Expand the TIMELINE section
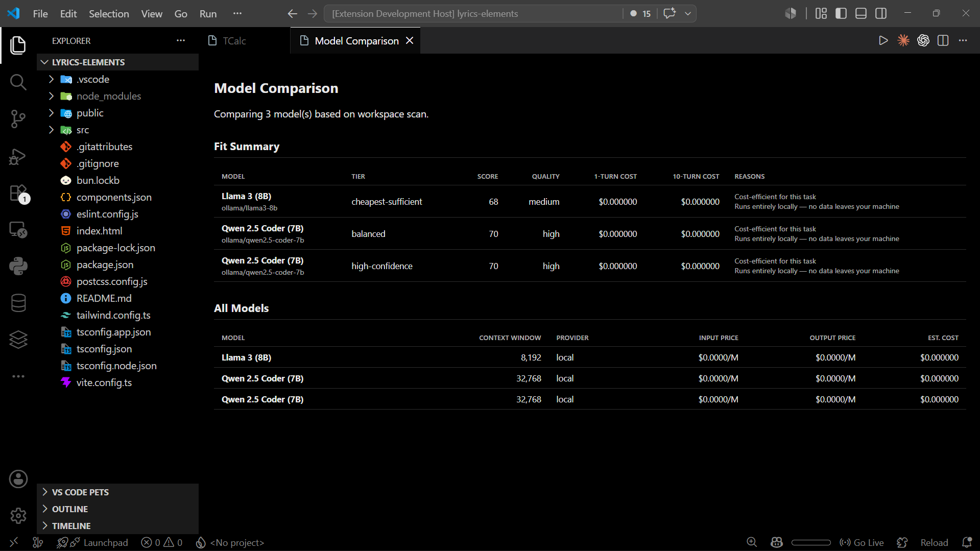 coord(117,526)
